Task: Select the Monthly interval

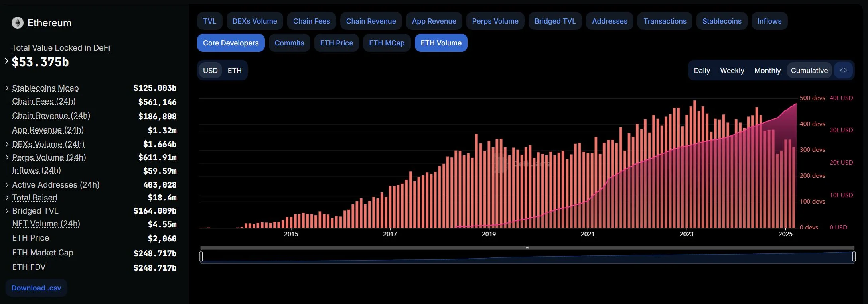Action: click(767, 70)
